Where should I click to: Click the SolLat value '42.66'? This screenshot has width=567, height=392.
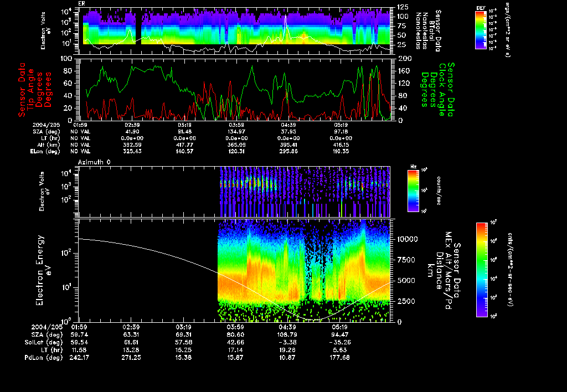235,343
